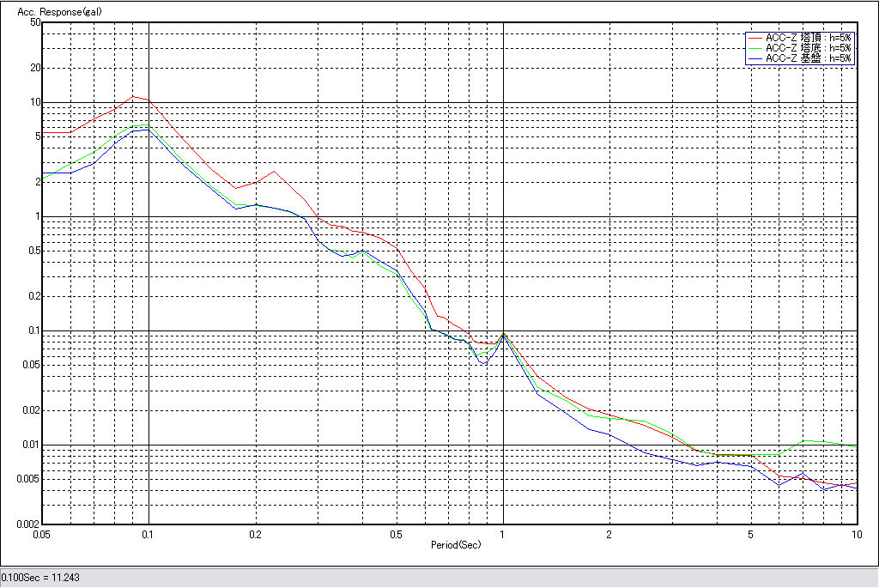Click the y-axis tick label 0.1

click(33, 330)
